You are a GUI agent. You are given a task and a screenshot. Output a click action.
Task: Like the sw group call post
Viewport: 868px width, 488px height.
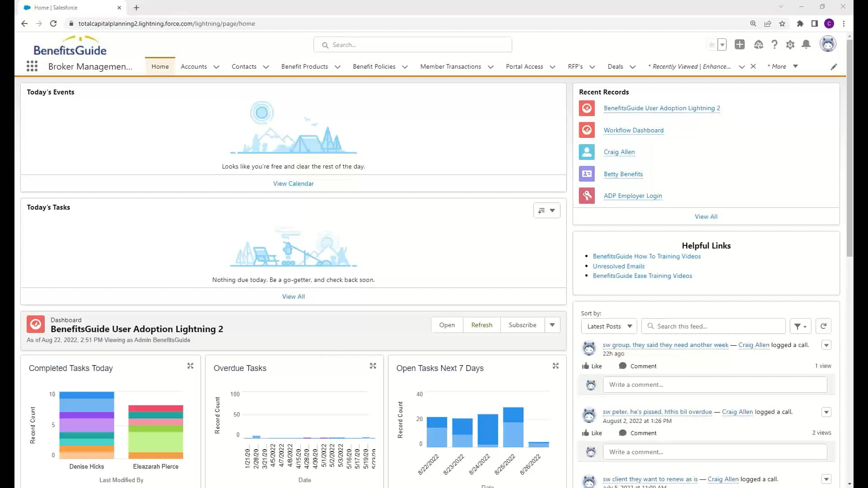[x=591, y=366]
